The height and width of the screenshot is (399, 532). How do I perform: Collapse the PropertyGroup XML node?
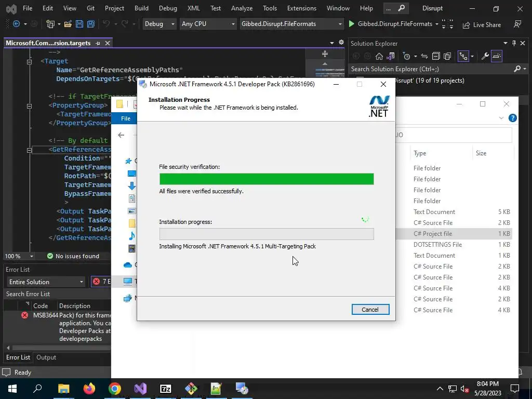[x=29, y=106]
